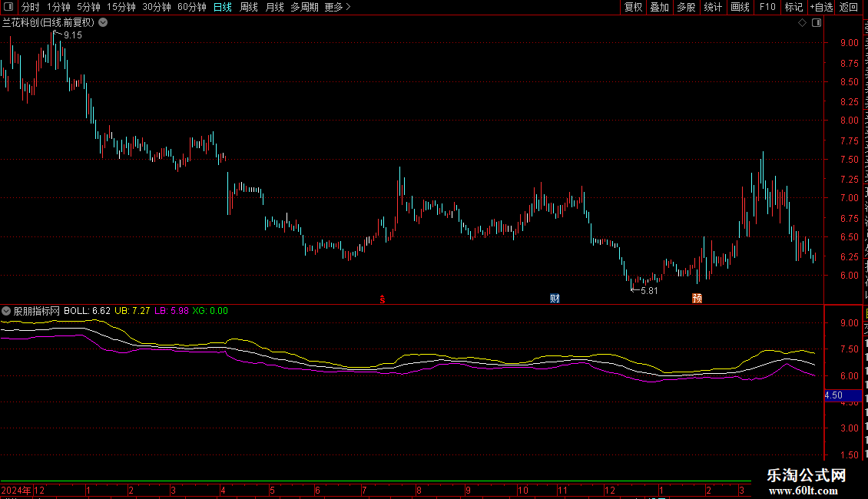Click the red S marker on chart

point(383,299)
